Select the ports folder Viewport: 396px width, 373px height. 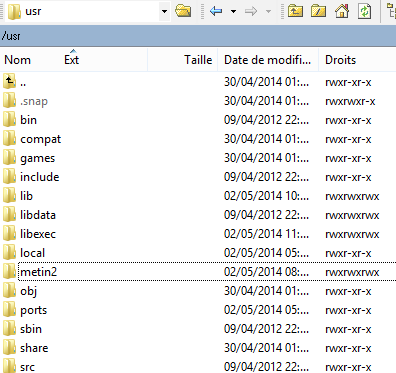coord(198,310)
